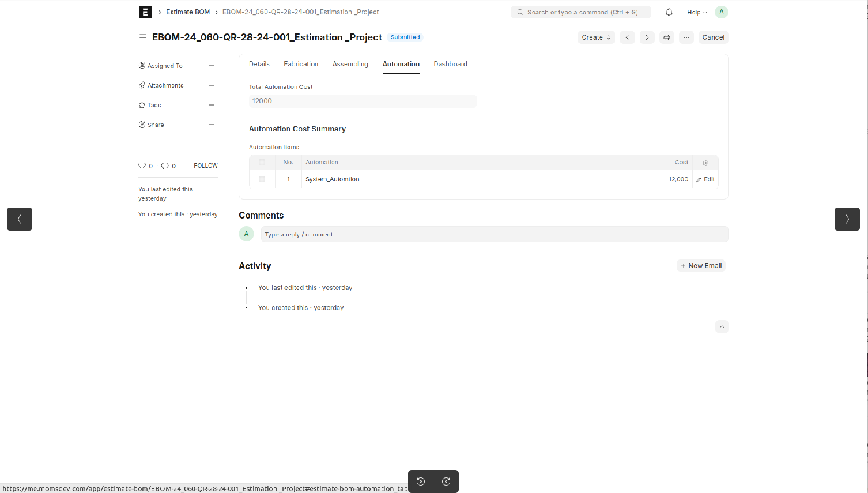Expand the Help menu
Screen dimensions: 868x493
point(697,12)
